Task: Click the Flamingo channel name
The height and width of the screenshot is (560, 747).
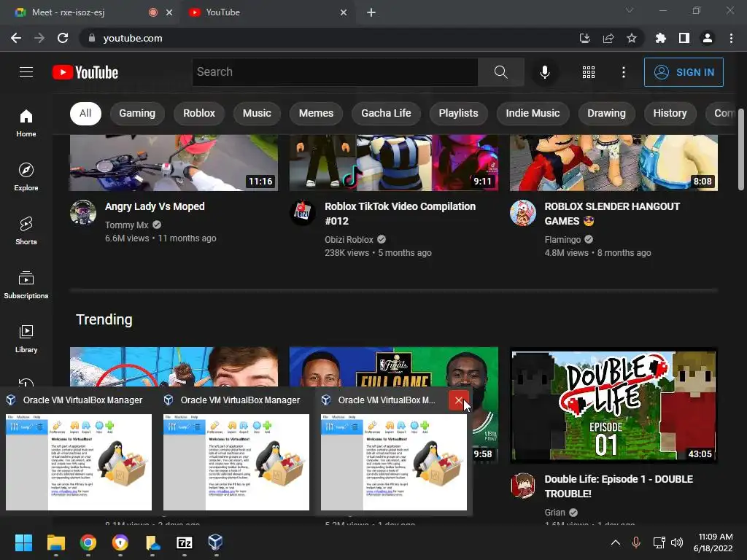Action: 562,239
